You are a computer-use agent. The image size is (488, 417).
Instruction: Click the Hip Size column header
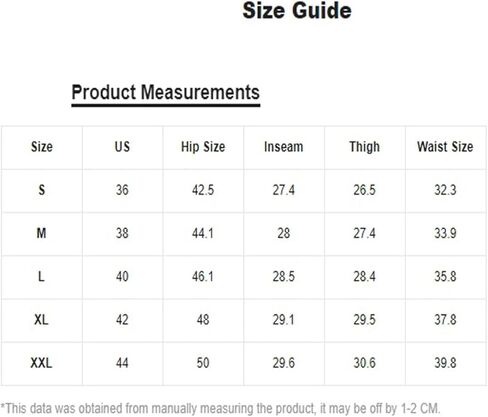[203, 147]
